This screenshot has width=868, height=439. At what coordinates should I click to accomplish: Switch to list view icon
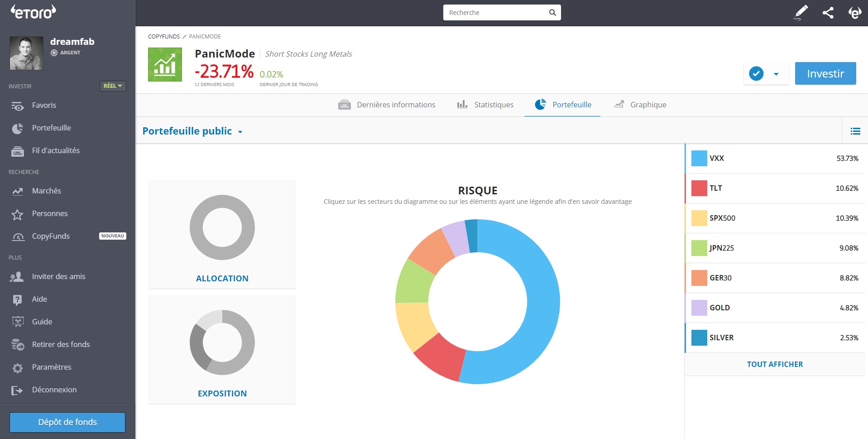point(855,131)
